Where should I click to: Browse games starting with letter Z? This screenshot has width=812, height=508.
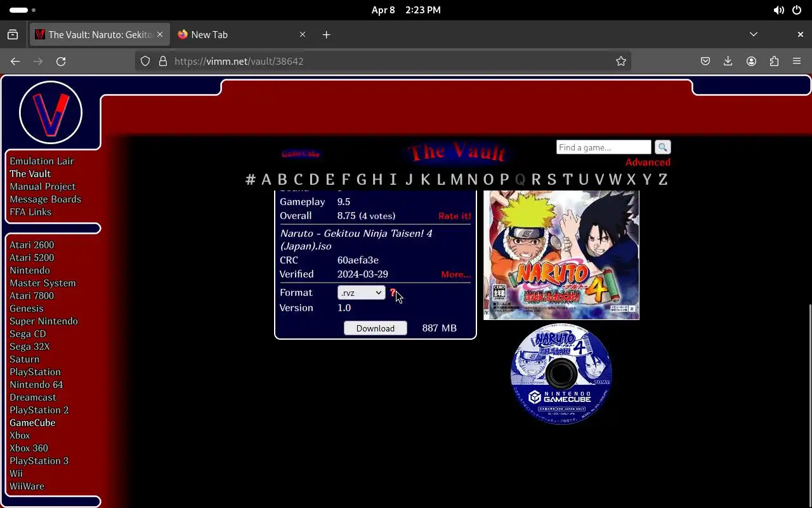pyautogui.click(x=663, y=180)
